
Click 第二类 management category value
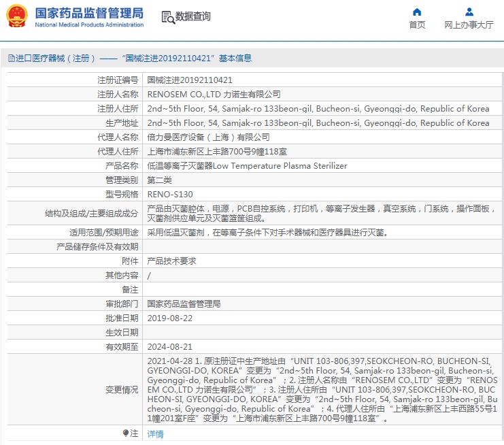pyautogui.click(x=159, y=180)
